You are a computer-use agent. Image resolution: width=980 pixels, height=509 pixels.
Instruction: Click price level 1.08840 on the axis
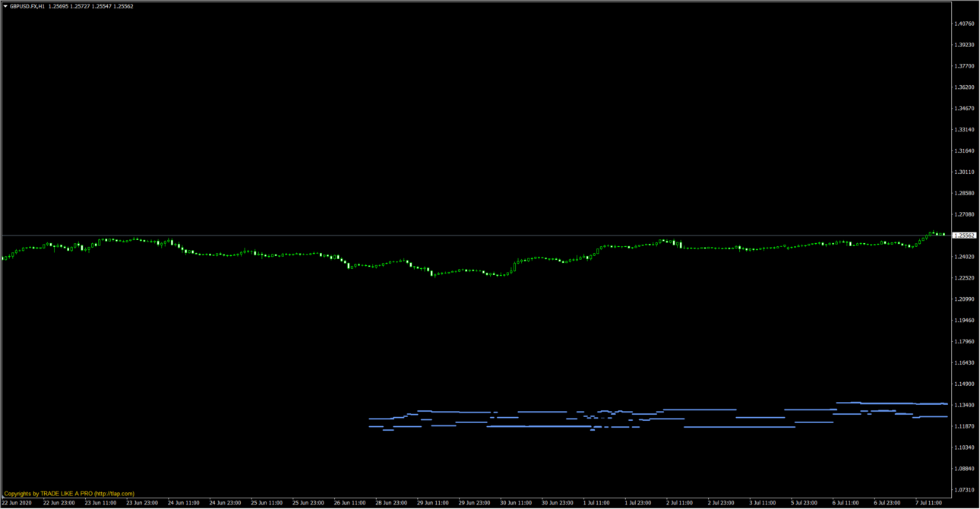click(x=965, y=469)
